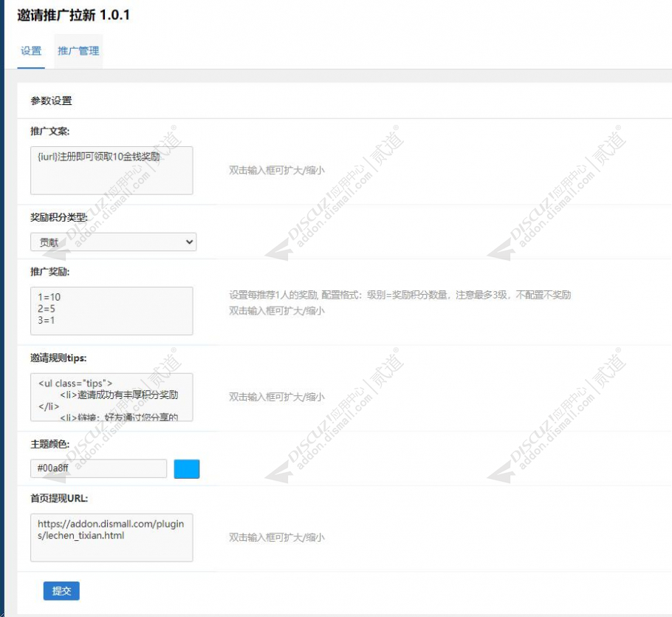
Task: Click the 推广文案 label
Action: coord(49,132)
